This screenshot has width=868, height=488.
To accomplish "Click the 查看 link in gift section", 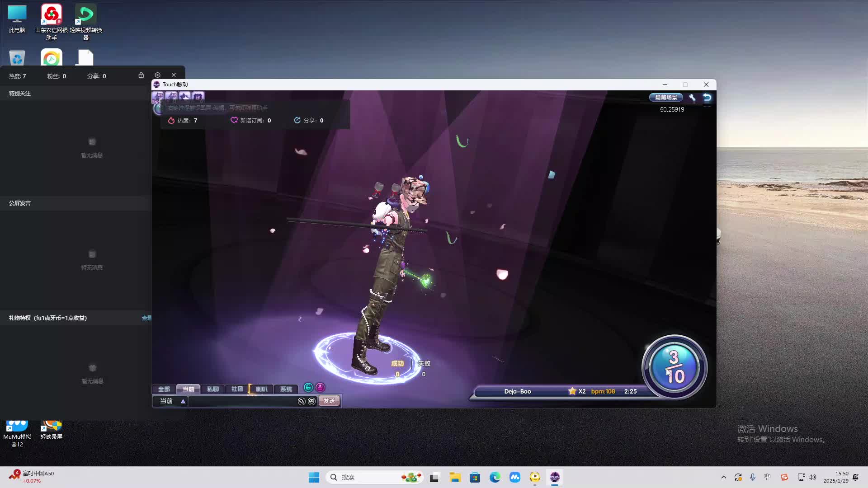I will (x=146, y=318).
